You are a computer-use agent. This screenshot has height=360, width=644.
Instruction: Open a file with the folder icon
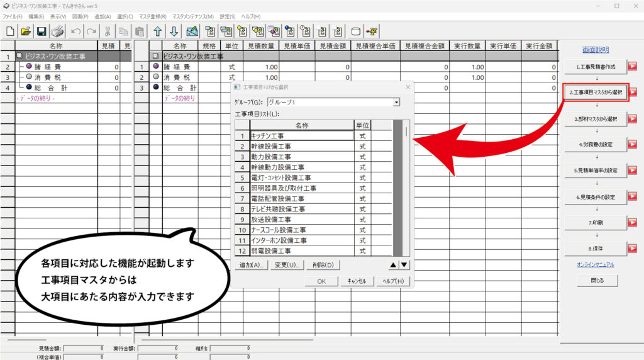26,31
